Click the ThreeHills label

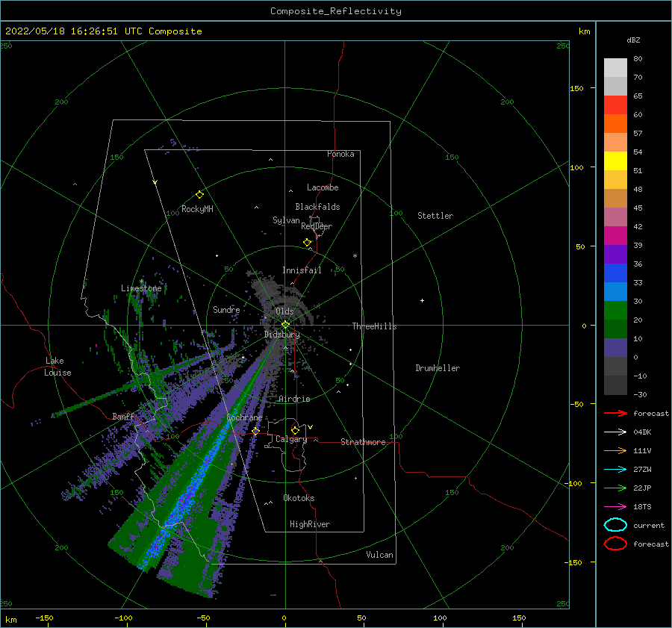(374, 326)
